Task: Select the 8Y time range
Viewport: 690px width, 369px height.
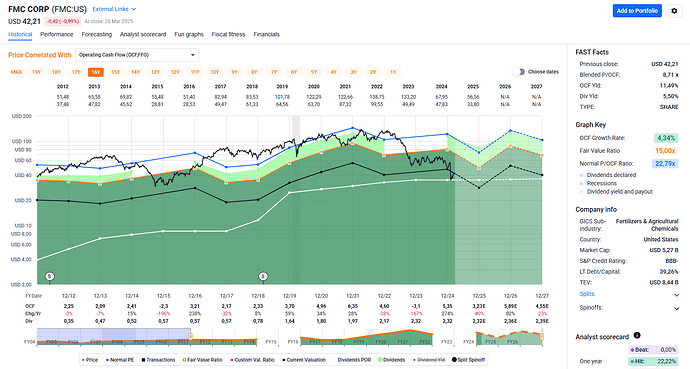Action: coord(254,72)
